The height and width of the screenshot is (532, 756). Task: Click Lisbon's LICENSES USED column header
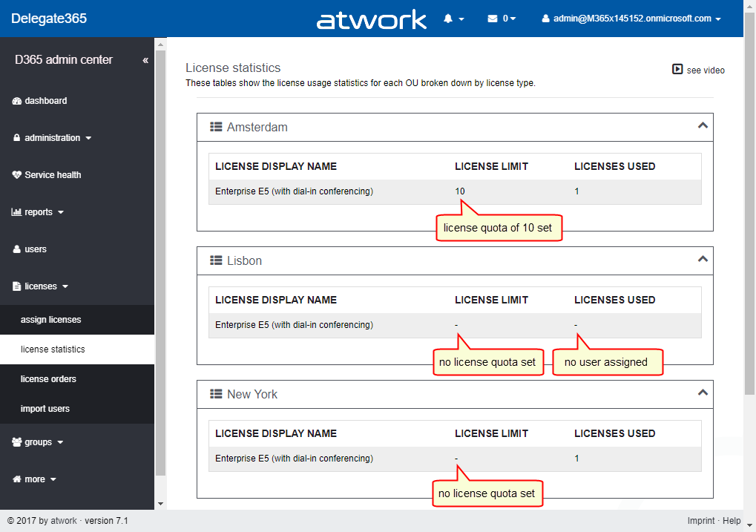click(615, 300)
